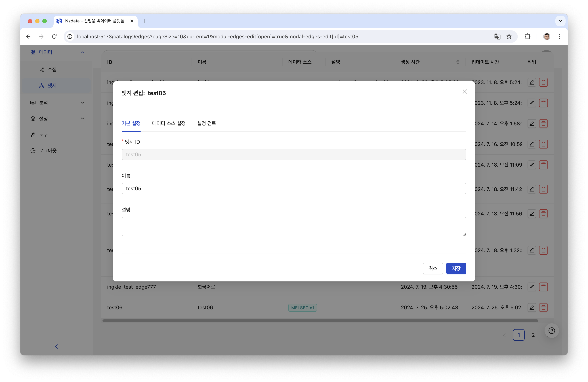The image size is (588, 382).
Task: Click the 엣지 node icon
Action: tap(41, 85)
